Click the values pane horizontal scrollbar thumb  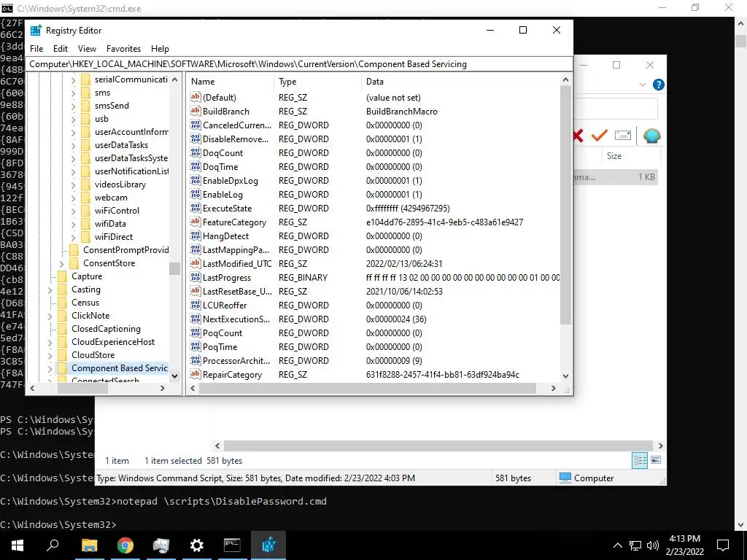click(x=368, y=388)
